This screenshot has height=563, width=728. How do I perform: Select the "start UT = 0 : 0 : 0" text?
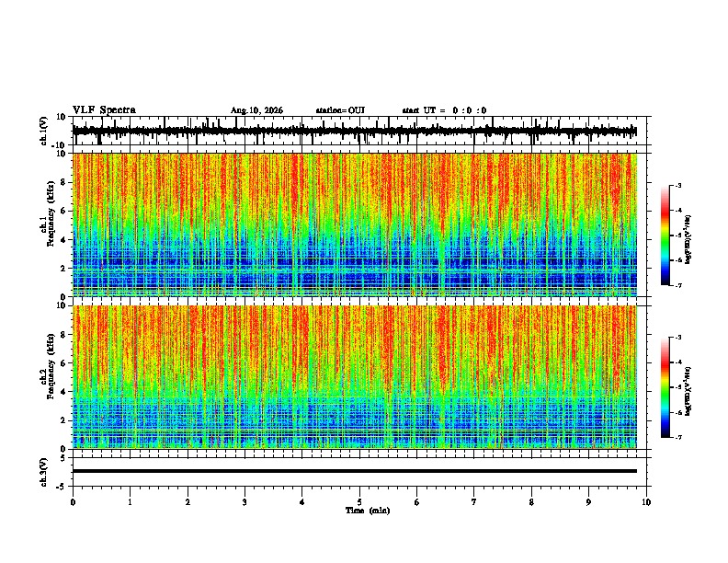pyautogui.click(x=444, y=110)
